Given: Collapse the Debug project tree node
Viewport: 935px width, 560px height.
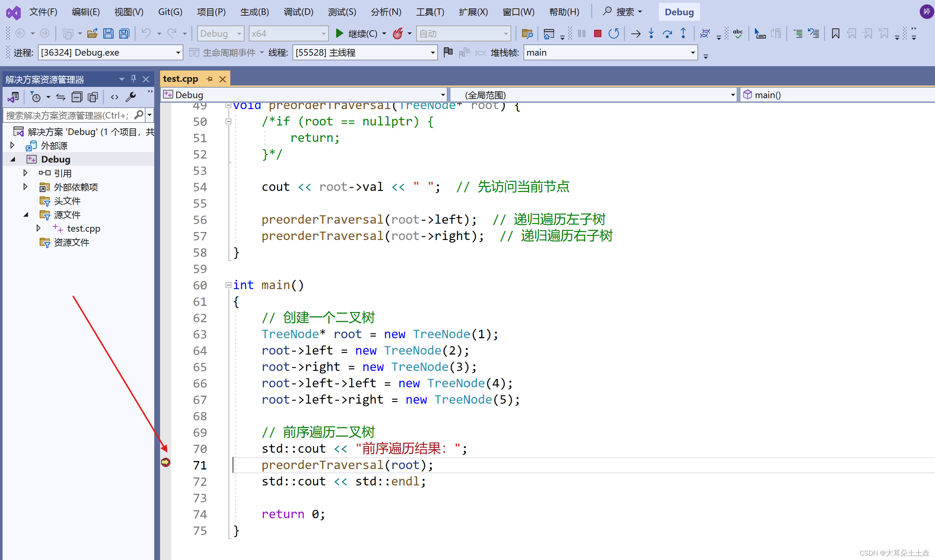Looking at the screenshot, I should [x=13, y=159].
